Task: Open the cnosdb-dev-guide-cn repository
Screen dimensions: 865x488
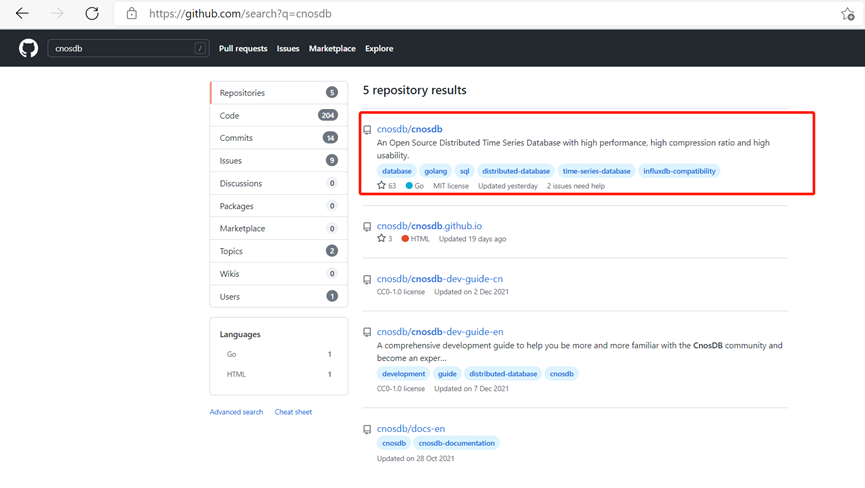Action: 440,278
